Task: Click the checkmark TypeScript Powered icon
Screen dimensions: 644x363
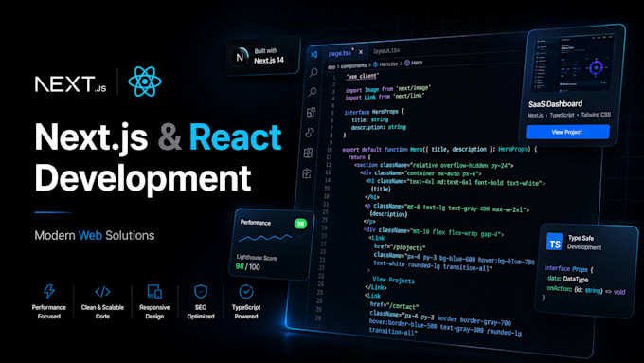Action: pyautogui.click(x=246, y=292)
